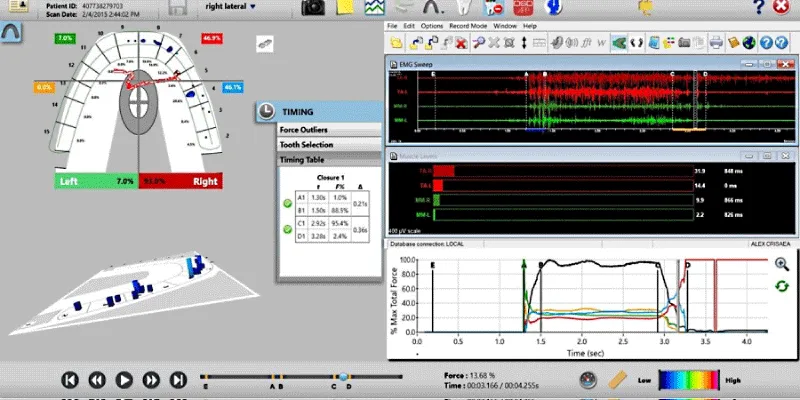Image resolution: width=800 pixels, height=400 pixels.
Task: Click the timeline slider handle near D
Action: 343,377
